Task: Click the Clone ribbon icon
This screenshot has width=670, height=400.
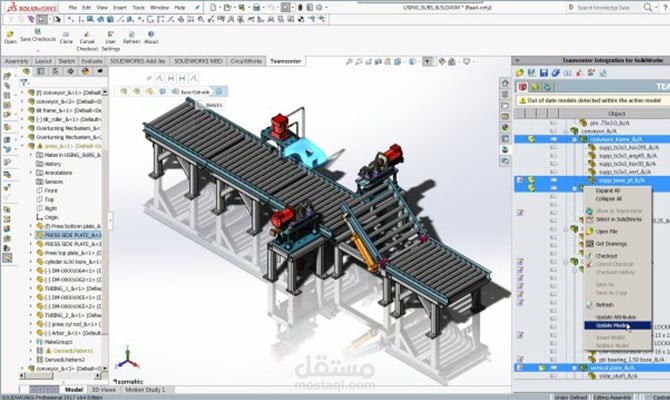Action: pos(66,35)
